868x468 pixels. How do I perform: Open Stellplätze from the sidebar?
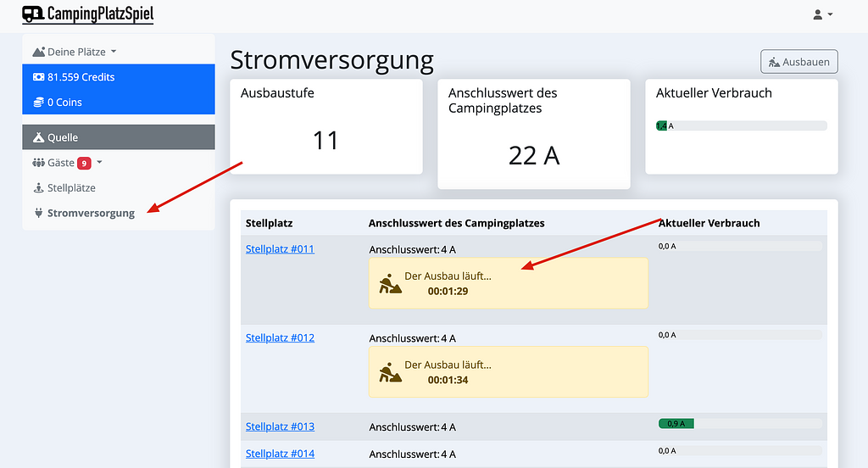click(71, 188)
